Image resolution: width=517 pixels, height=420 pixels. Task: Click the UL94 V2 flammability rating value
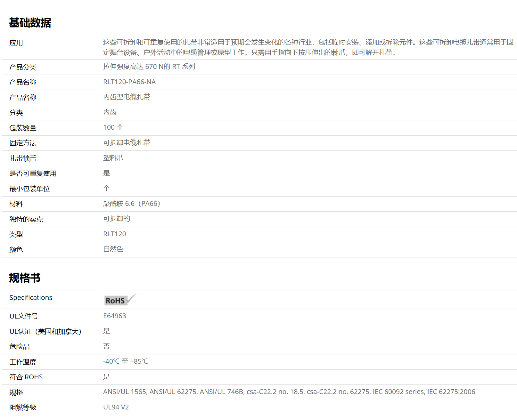(116, 407)
